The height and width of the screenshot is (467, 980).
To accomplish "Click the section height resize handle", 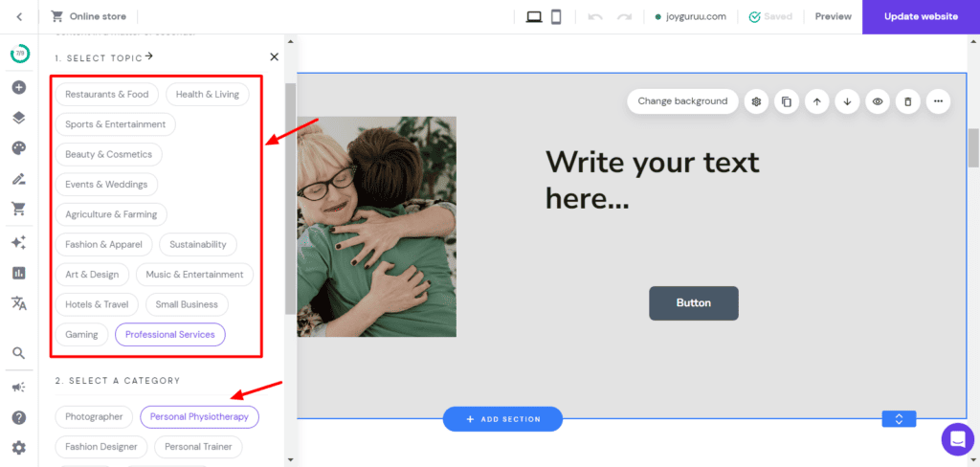I will coord(899,419).
